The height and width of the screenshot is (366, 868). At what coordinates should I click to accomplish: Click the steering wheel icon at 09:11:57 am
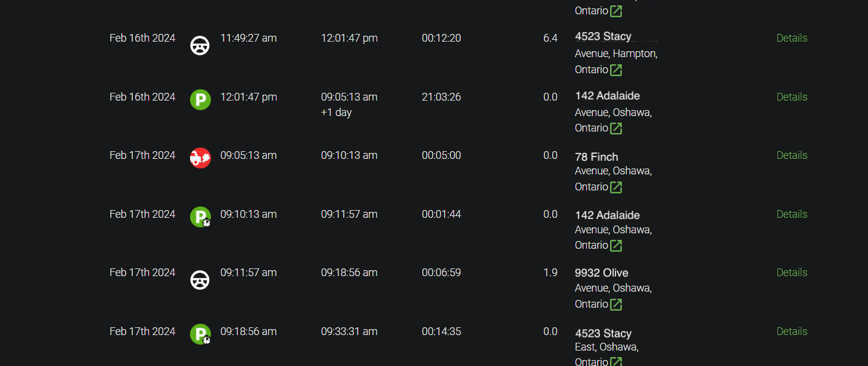(200, 280)
